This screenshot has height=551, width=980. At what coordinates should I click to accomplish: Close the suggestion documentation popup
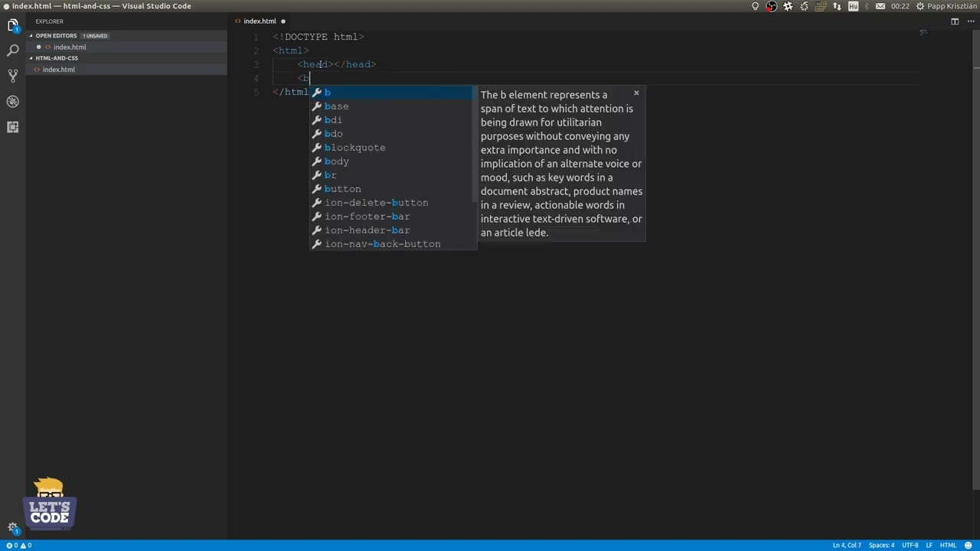pos(636,93)
